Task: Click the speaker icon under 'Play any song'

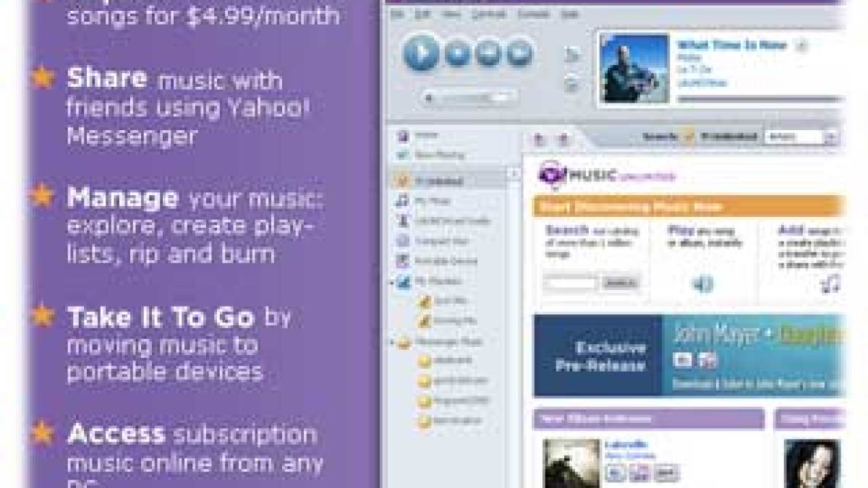Action: coord(702,283)
